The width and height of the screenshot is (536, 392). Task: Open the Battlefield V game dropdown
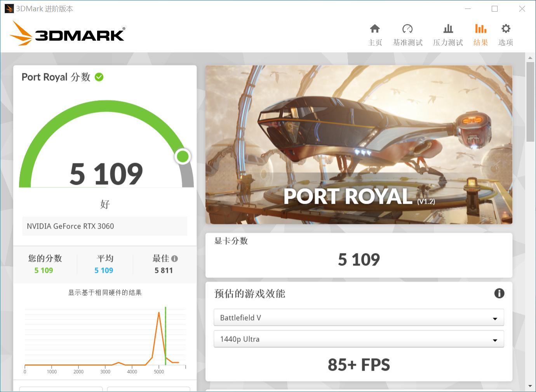358,317
